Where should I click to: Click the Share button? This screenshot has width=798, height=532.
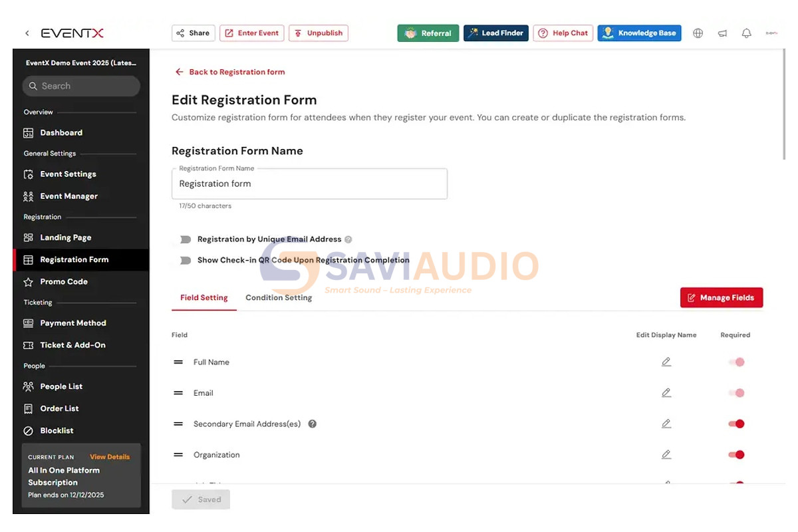[x=194, y=33]
